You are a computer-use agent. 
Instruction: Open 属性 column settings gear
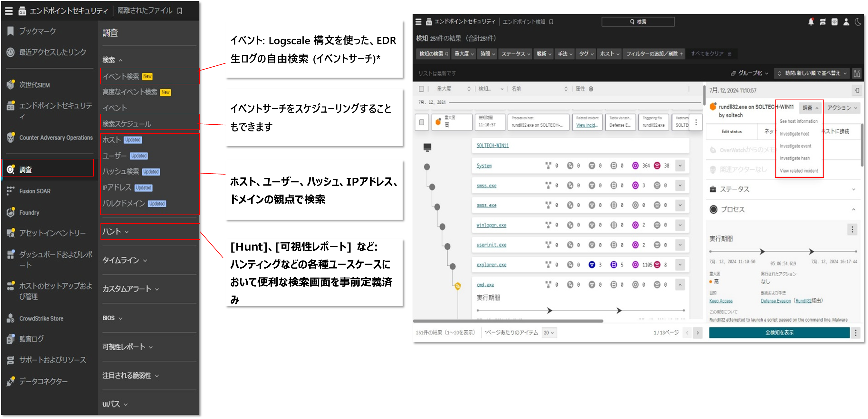coord(591,89)
